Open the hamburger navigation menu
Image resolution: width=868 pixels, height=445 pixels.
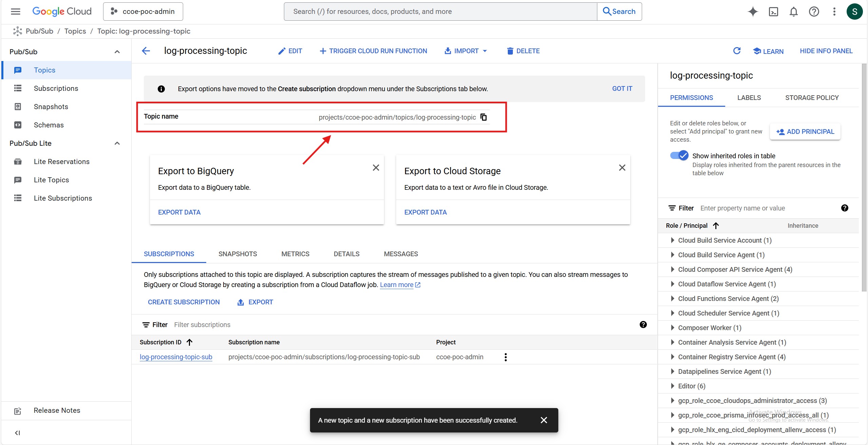pyautogui.click(x=16, y=12)
